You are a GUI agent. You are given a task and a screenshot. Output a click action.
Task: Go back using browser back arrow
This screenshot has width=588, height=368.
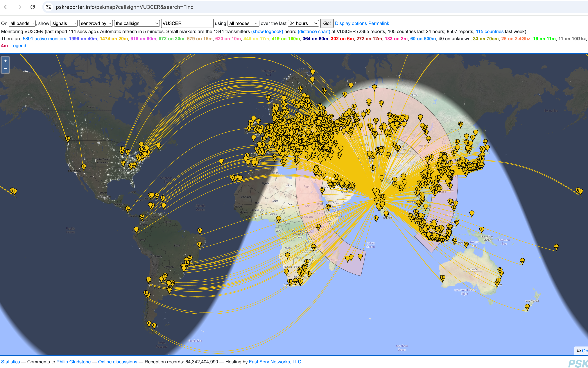pyautogui.click(x=7, y=7)
